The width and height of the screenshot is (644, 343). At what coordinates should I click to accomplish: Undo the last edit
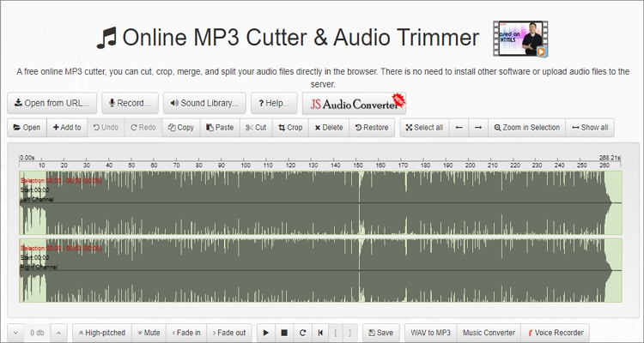[x=106, y=128]
